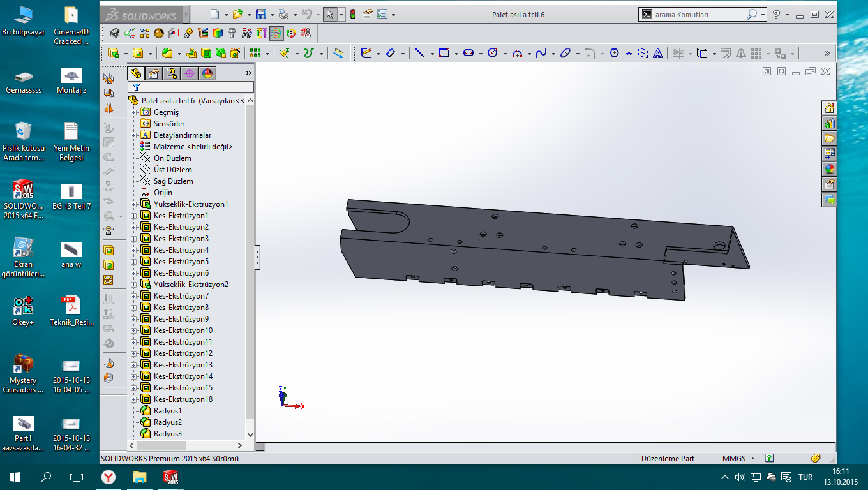Viewport: 868px width, 490px height.
Task: Expand the Detaylandırmalar folder in tree
Action: click(134, 135)
